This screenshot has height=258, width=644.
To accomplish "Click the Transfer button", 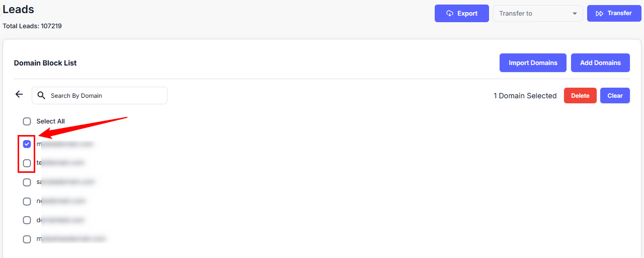I will (x=613, y=14).
